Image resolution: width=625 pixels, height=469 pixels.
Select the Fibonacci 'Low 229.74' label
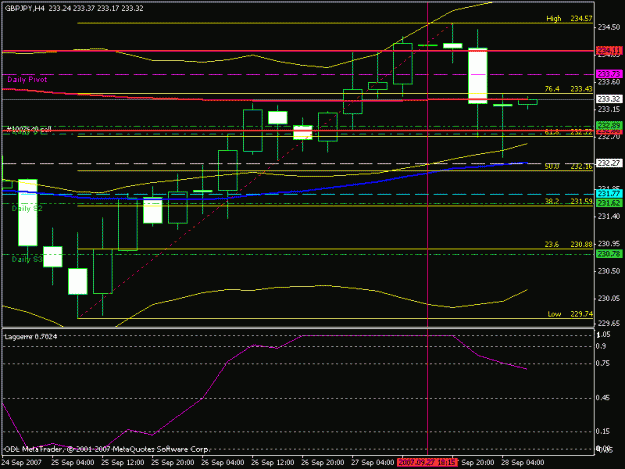[570, 314]
